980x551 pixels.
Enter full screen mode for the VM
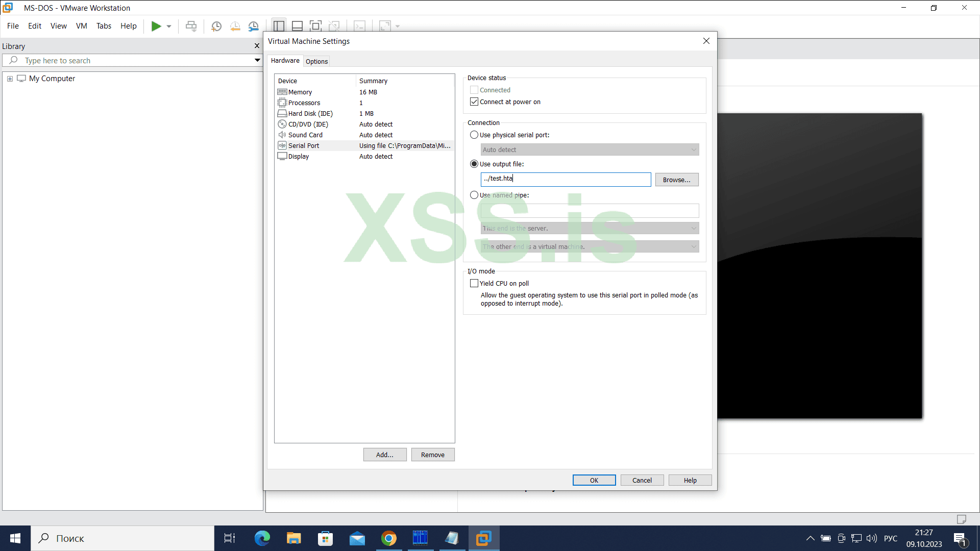click(315, 26)
